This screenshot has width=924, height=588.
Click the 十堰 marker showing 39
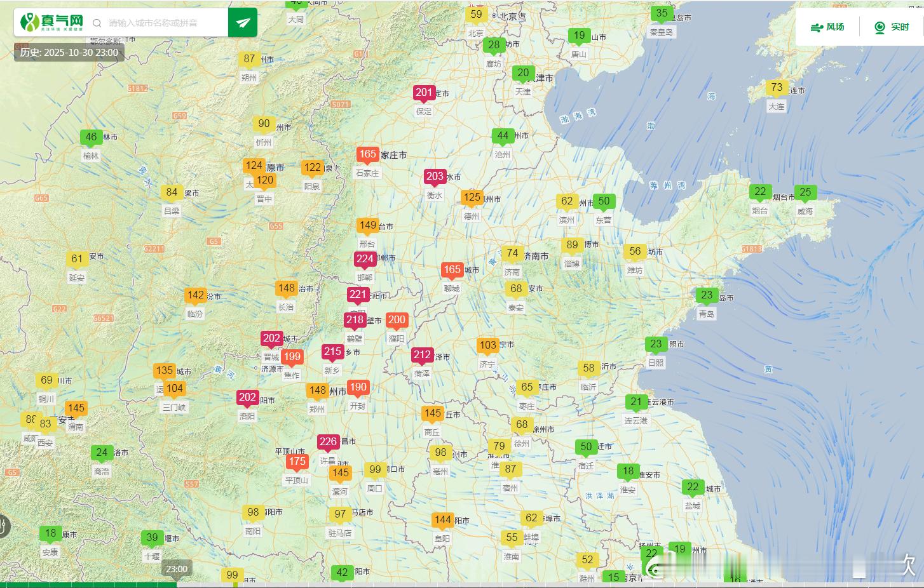click(x=152, y=538)
